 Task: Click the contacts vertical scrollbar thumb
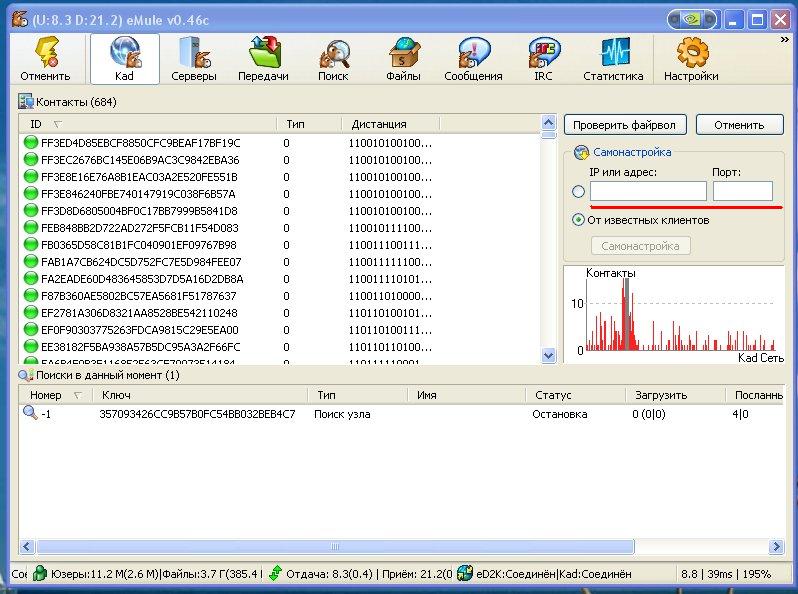(x=548, y=135)
